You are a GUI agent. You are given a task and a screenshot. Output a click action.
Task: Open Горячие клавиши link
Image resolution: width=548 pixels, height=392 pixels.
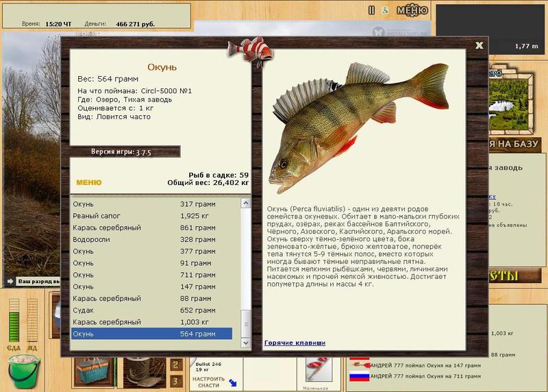coord(295,343)
